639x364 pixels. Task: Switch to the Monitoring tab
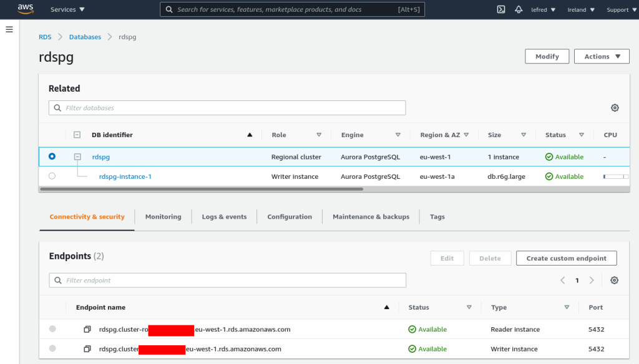[163, 217]
